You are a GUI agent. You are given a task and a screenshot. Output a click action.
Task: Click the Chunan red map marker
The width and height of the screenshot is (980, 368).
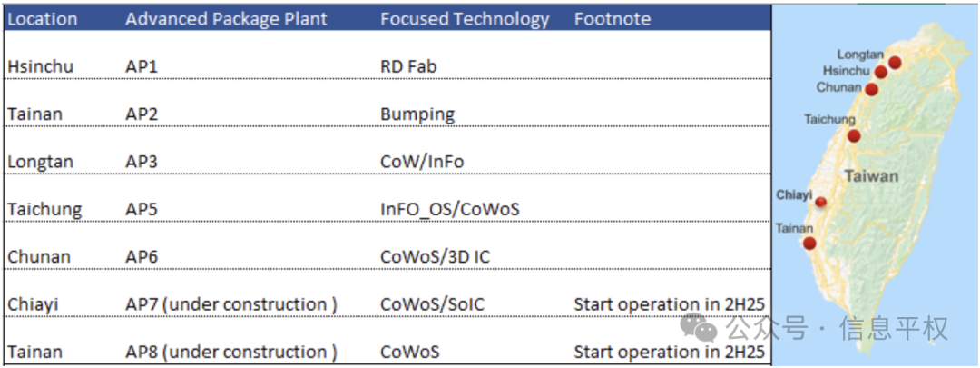tap(872, 89)
